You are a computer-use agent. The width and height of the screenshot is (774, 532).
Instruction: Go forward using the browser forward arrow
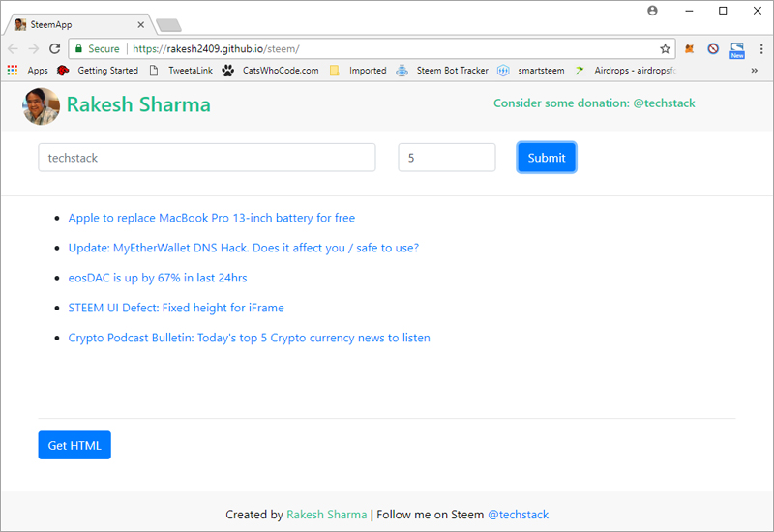34,49
